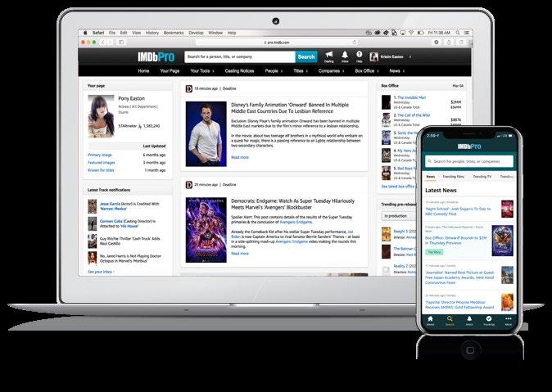
Task: Open the Casting megaphone icon in header
Action: 328,55
